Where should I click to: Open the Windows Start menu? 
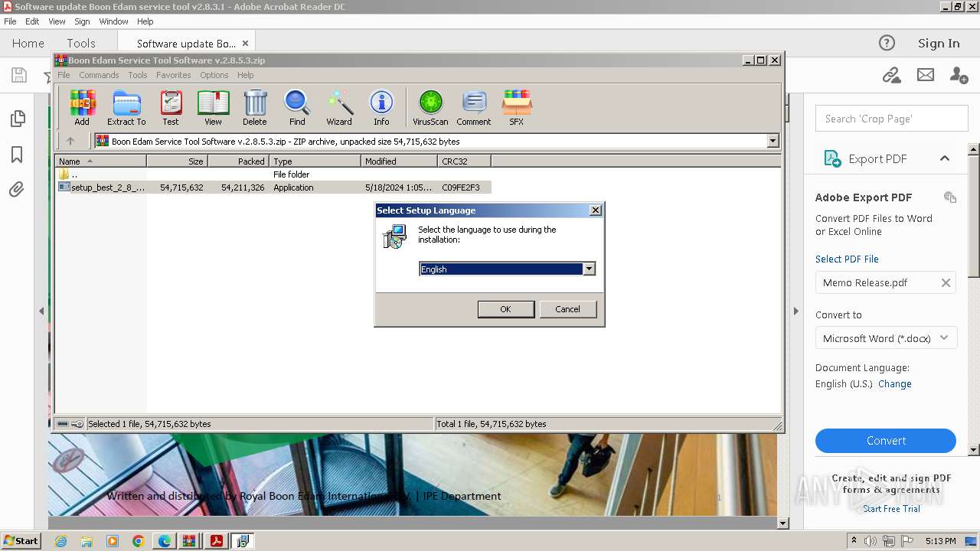click(21, 541)
